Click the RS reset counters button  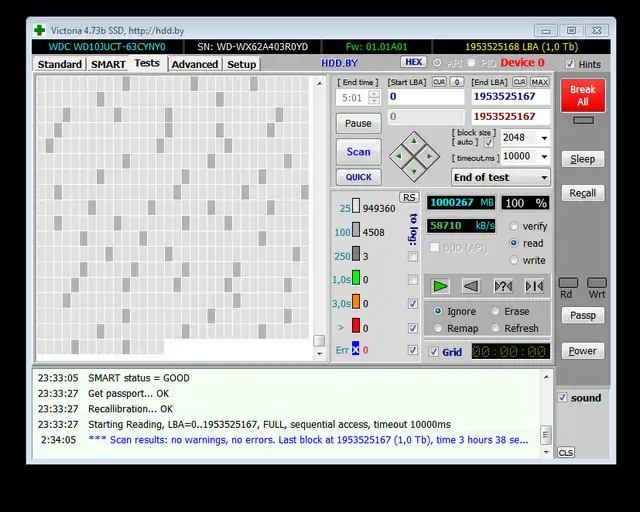point(409,198)
